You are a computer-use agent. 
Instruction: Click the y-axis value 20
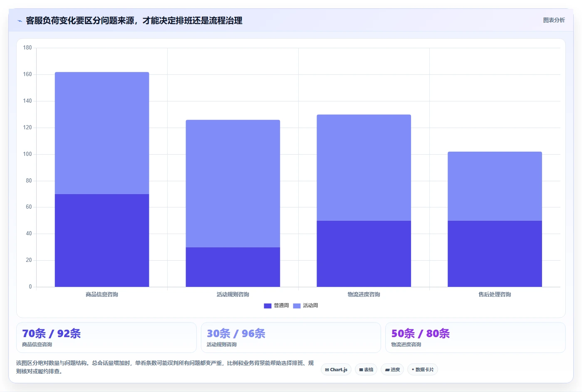pyautogui.click(x=29, y=260)
